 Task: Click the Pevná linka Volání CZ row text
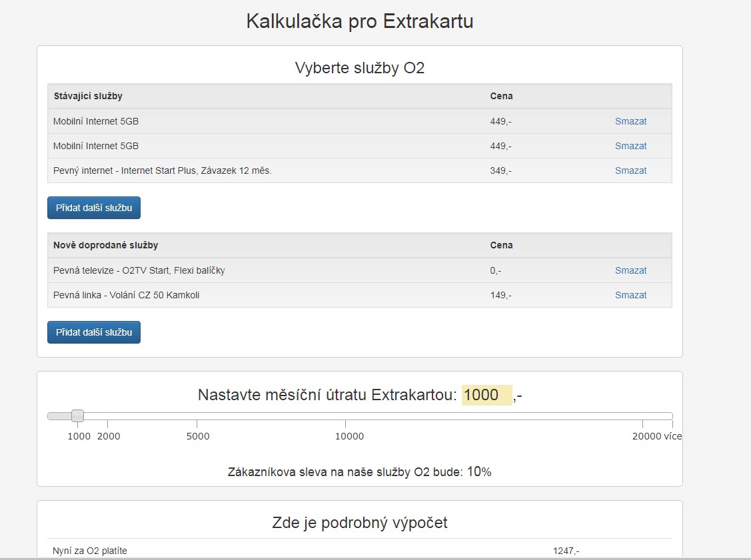pyautogui.click(x=126, y=295)
